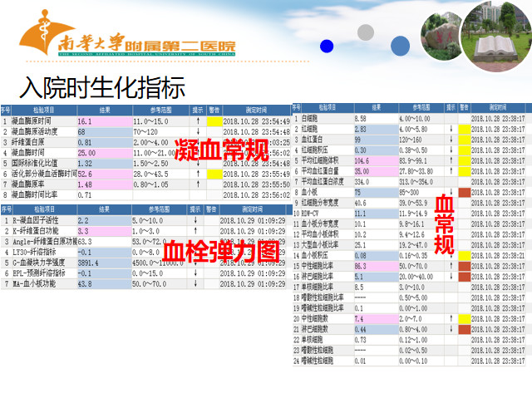This screenshot has width=532, height=398.
Task: Click the down arrow for 凝血酶原活动度 row
Action: [x=198, y=132]
